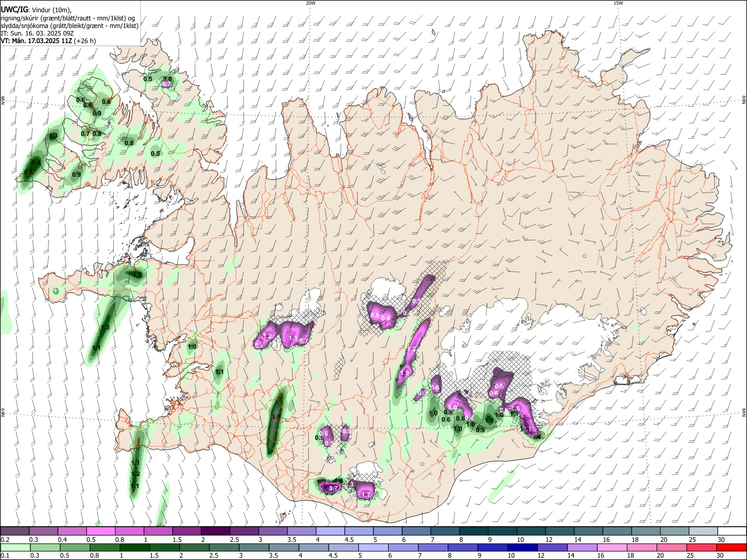Click the '1.4' rain value off the Westfjords

tap(36, 163)
